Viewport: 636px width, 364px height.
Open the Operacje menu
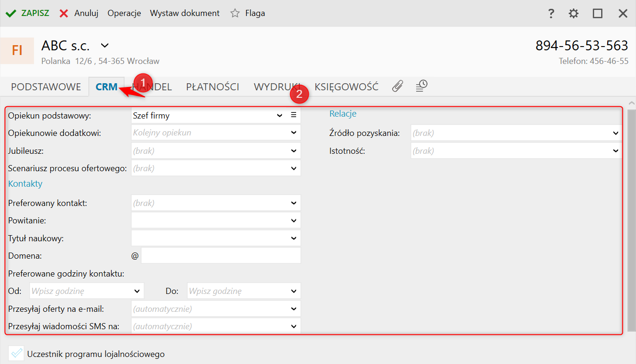[124, 13]
